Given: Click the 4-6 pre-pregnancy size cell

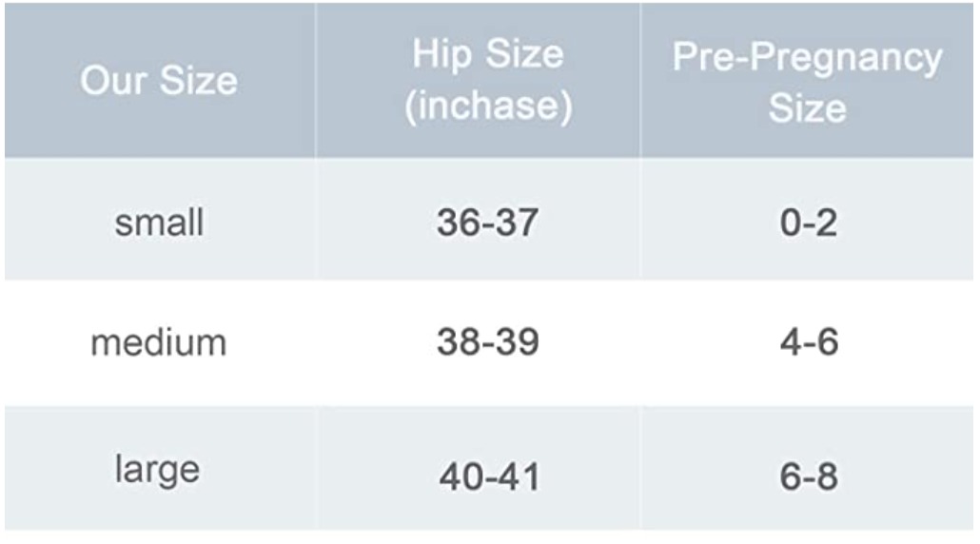Looking at the screenshot, I should point(807,343).
